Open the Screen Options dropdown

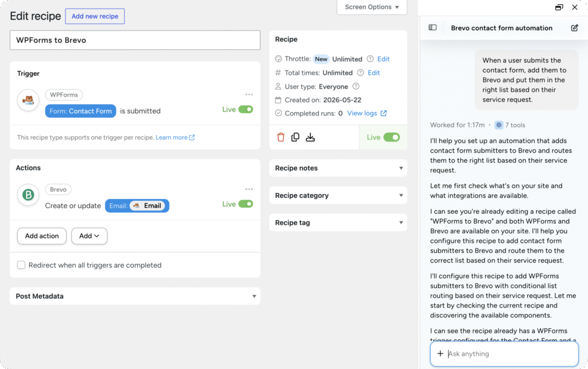pos(372,7)
